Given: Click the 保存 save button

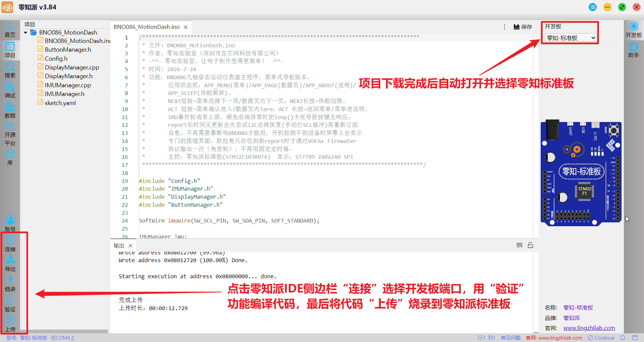Looking at the screenshot, I should pyautogui.click(x=523, y=27).
